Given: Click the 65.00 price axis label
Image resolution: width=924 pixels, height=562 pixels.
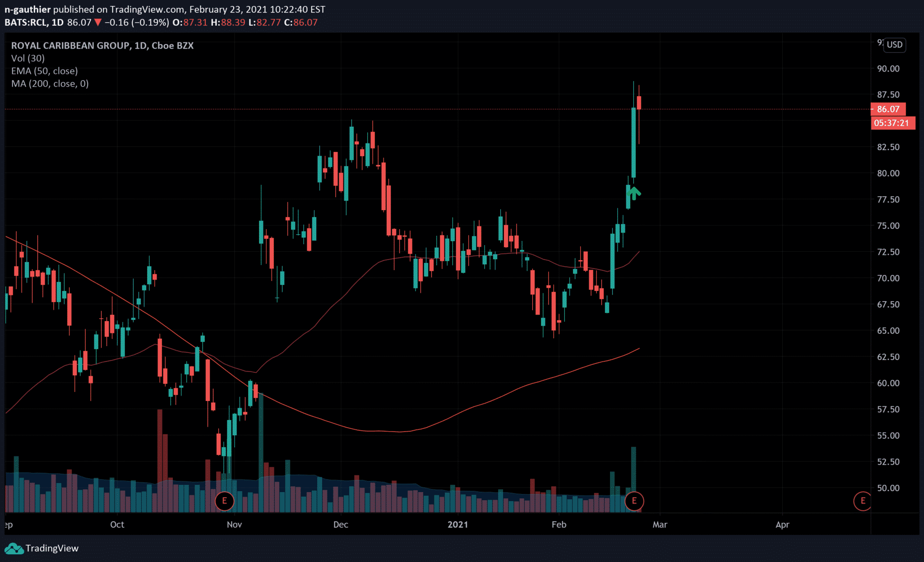Looking at the screenshot, I should coord(888,331).
